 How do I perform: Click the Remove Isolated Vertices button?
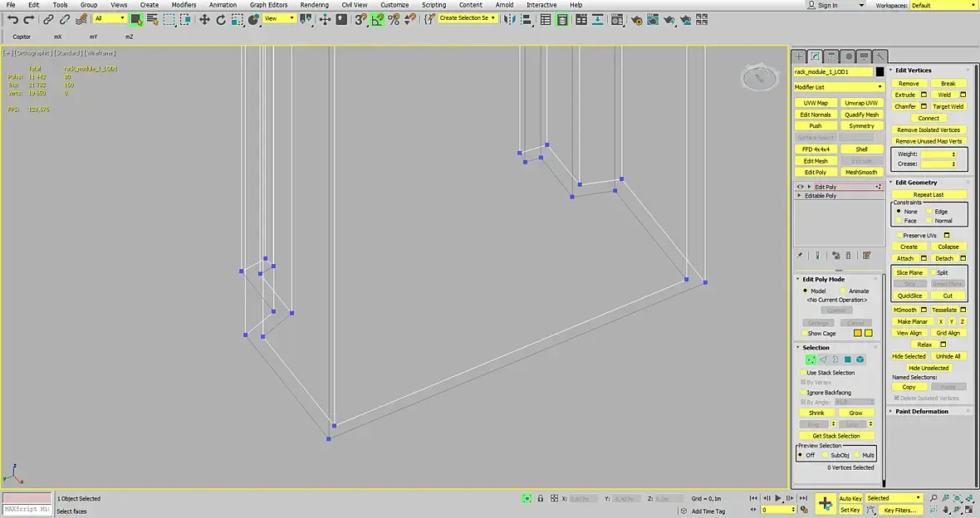click(x=929, y=130)
